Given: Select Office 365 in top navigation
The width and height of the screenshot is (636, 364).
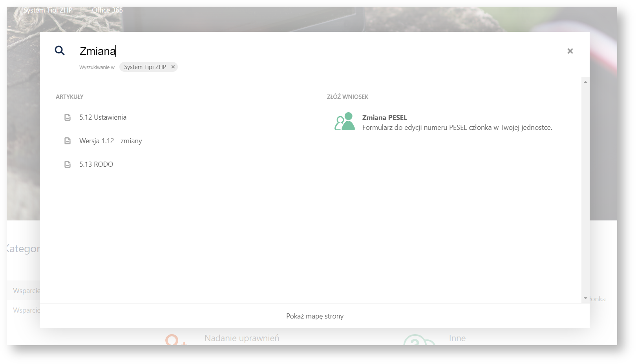Looking at the screenshot, I should point(107,10).
